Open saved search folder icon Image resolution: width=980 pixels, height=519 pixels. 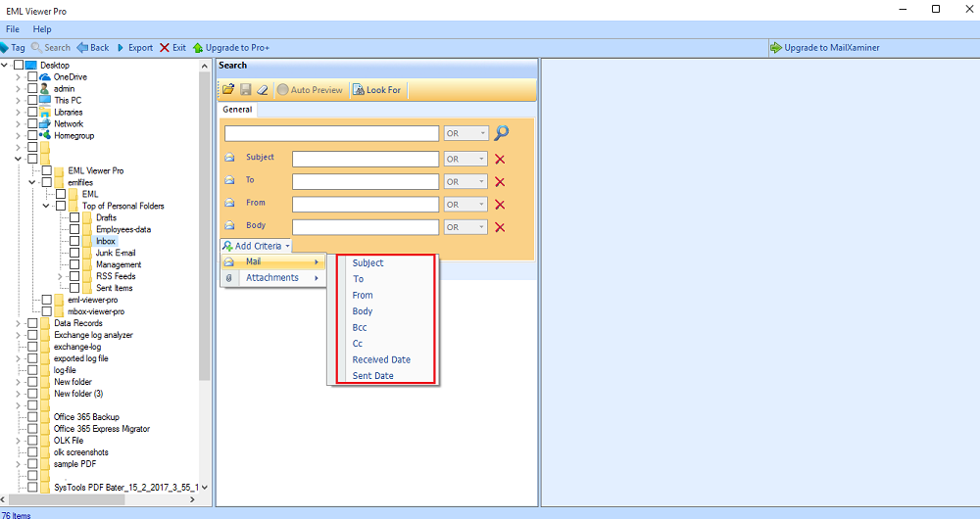coord(228,90)
